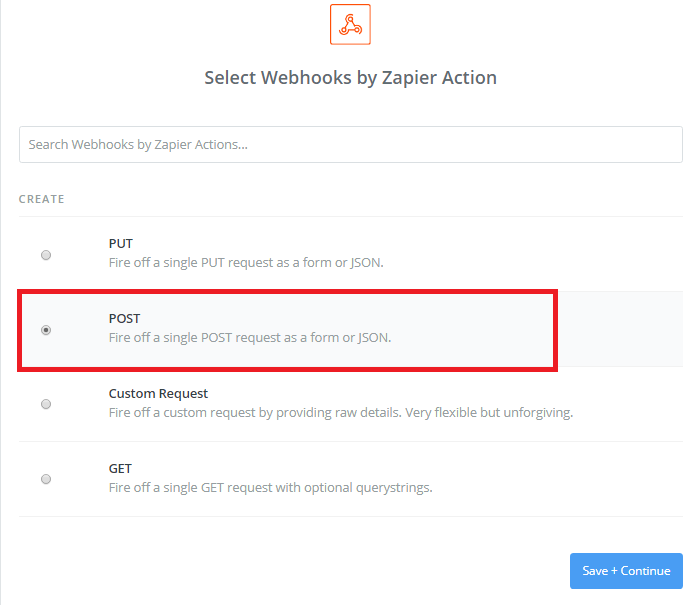Viewport: 695px width, 605px height.
Task: Click the word unforgiving in Custom Request description
Action: coord(538,412)
